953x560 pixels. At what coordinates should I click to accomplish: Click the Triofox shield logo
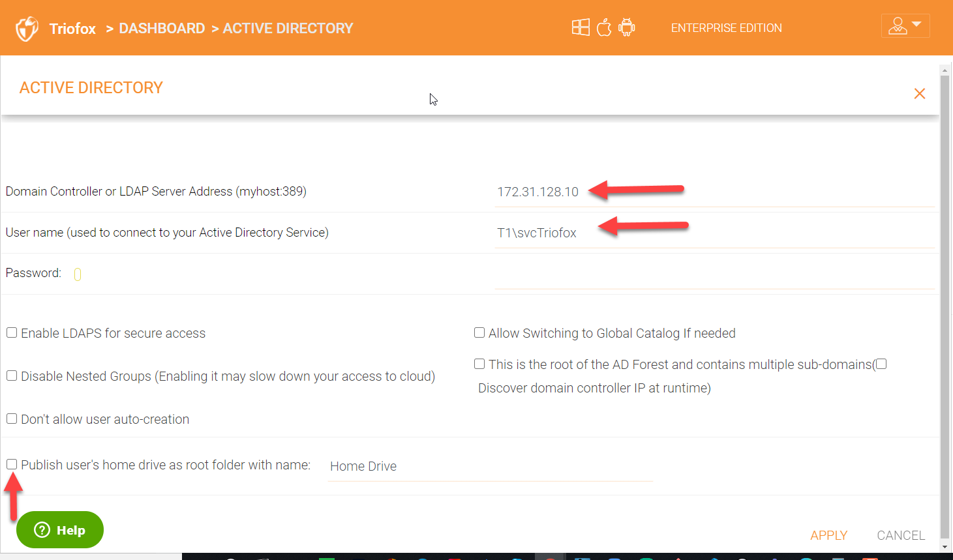(x=27, y=29)
